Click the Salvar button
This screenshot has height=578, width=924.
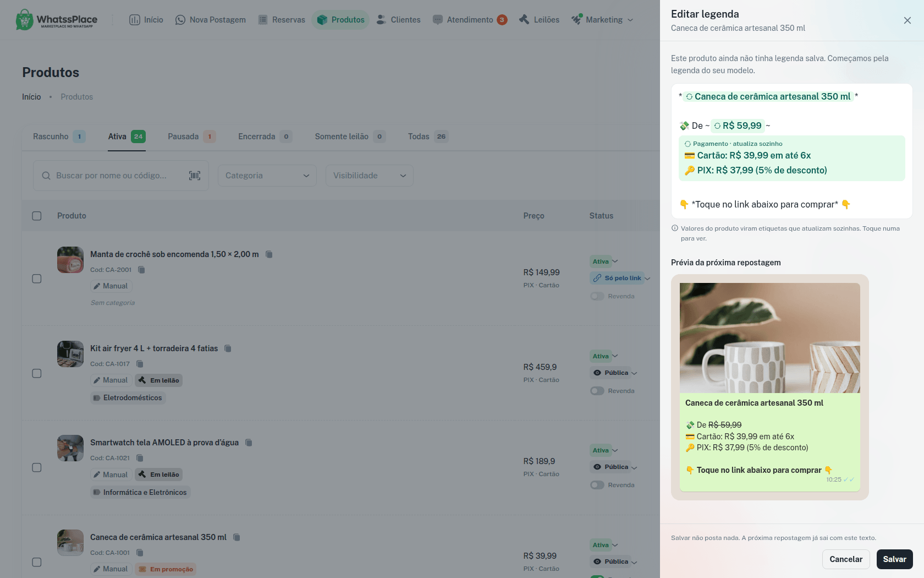tap(895, 559)
